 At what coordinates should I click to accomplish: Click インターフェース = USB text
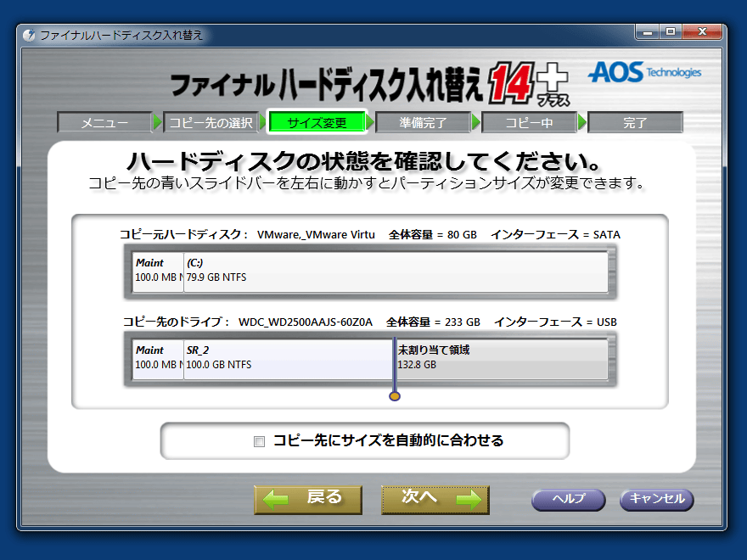point(555,322)
